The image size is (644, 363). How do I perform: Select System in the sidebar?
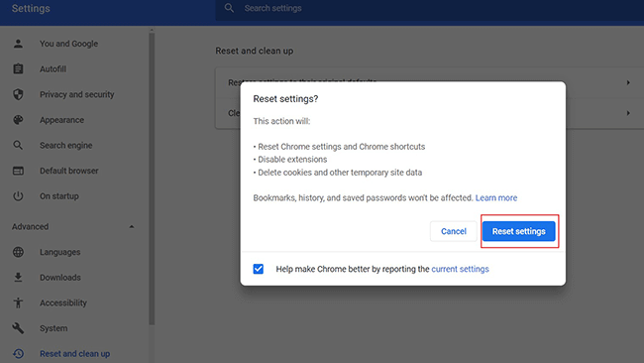coord(54,328)
